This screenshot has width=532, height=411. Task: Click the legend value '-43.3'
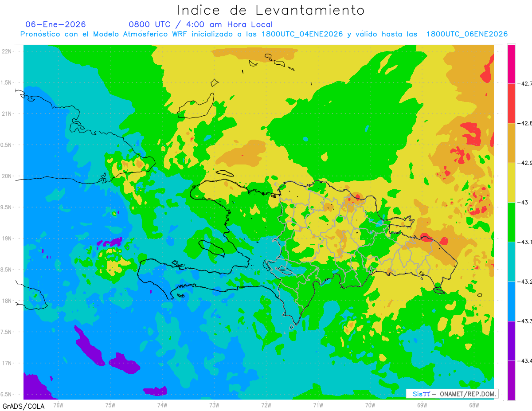click(x=525, y=321)
